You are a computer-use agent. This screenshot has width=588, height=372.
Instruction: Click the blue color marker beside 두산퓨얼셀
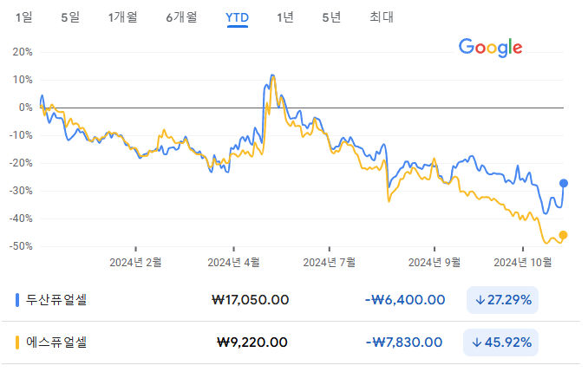(x=16, y=300)
